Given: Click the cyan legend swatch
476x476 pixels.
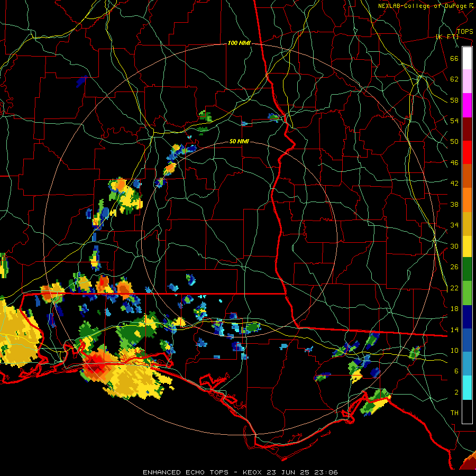Looking at the screenshot, I should 467,388.
